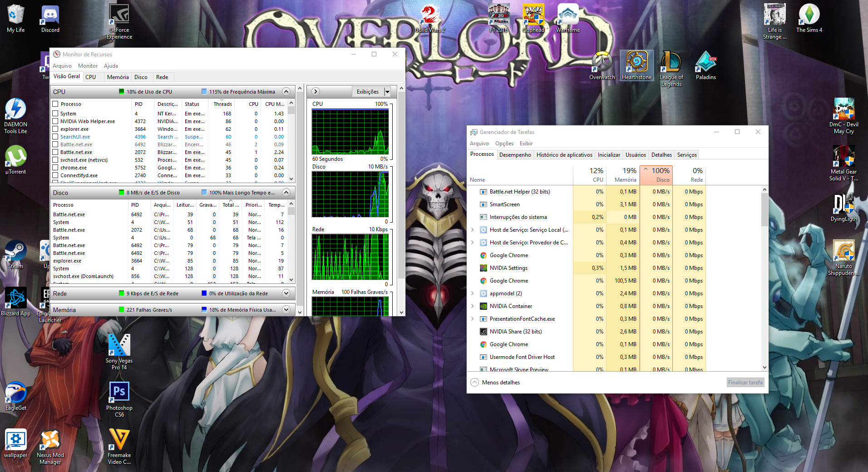Open the Photoshop CS6 desktop icon
This screenshot has width=868, height=472.
click(x=119, y=399)
